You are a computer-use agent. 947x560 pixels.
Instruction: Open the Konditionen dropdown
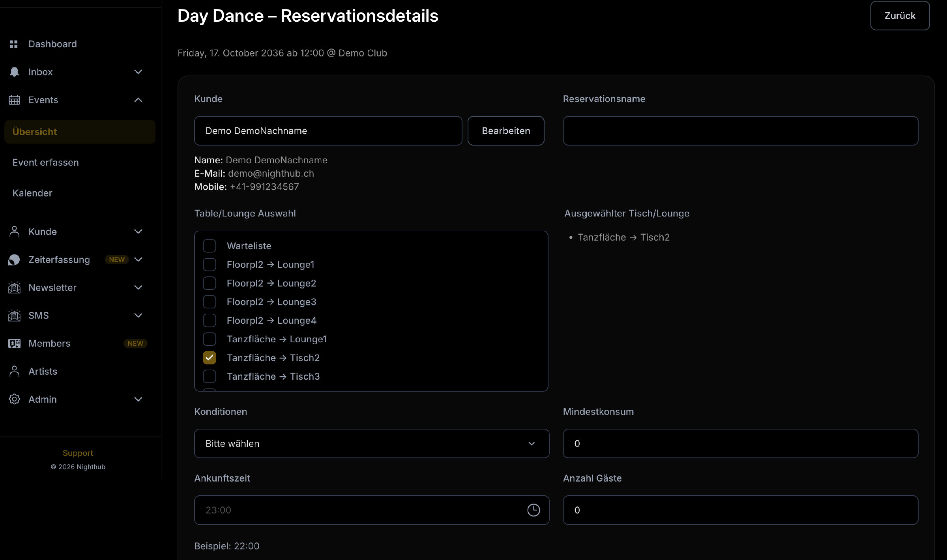371,443
